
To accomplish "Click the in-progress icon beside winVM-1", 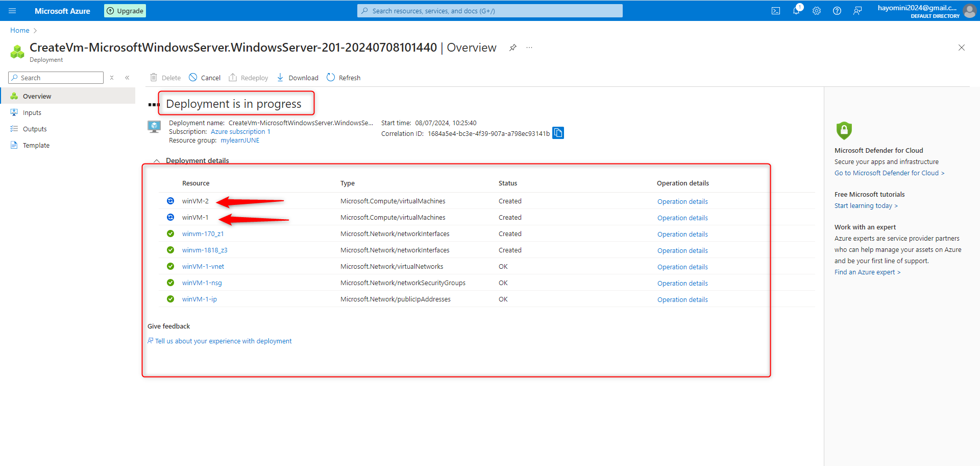I will [x=170, y=217].
